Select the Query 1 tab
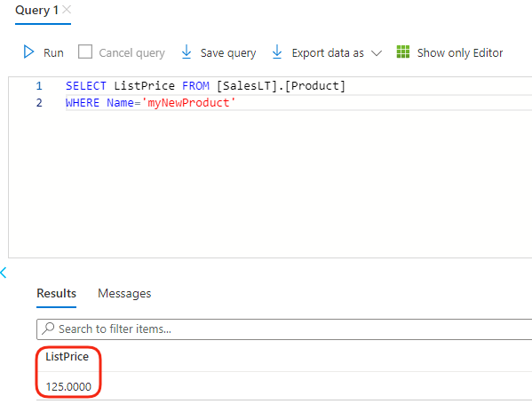 (x=36, y=11)
